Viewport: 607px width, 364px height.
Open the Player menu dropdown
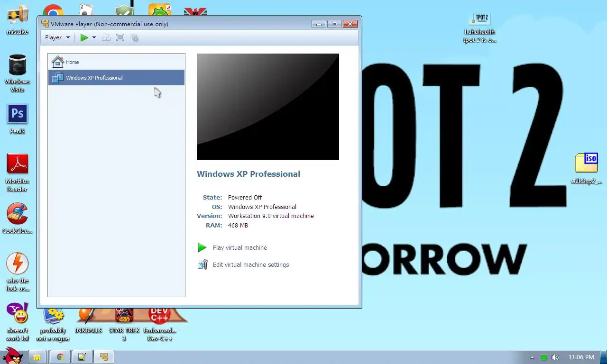tap(57, 37)
